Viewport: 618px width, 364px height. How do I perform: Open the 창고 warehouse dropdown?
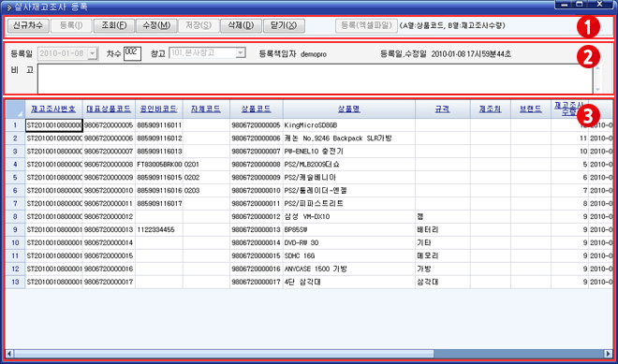pos(241,53)
